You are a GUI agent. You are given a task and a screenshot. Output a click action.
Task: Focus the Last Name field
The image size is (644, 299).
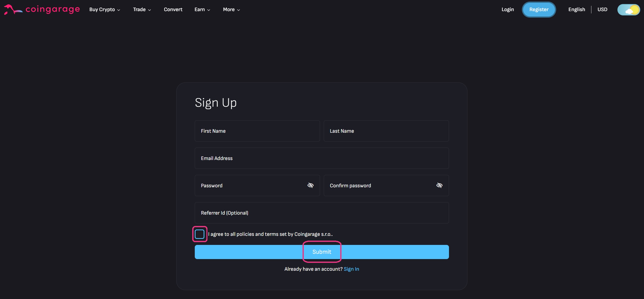pos(386,131)
